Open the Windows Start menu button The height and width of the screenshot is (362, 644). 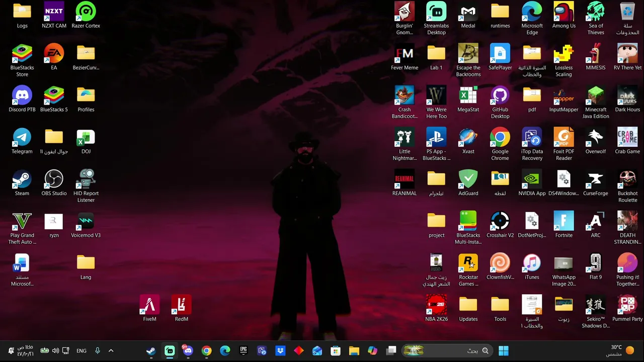pos(504,350)
